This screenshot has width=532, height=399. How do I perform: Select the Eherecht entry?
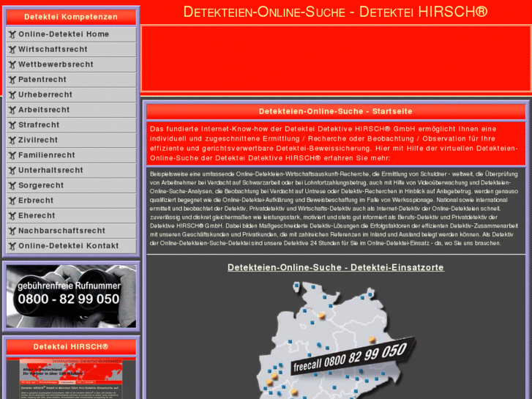[x=71, y=216]
